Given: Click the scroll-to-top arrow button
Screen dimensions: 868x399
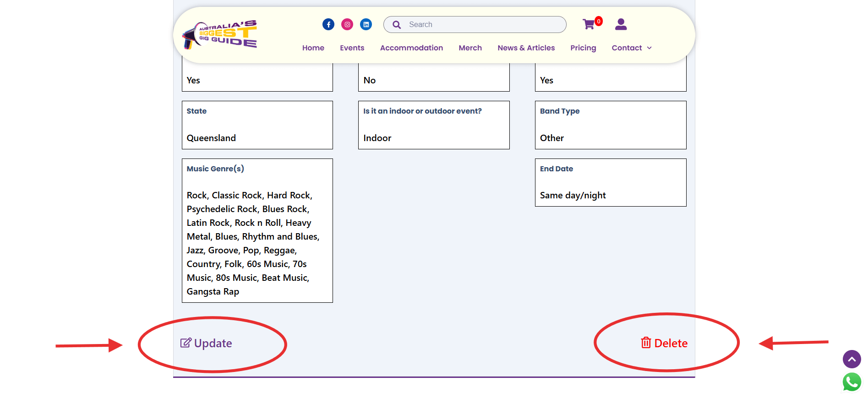Looking at the screenshot, I should click(852, 359).
